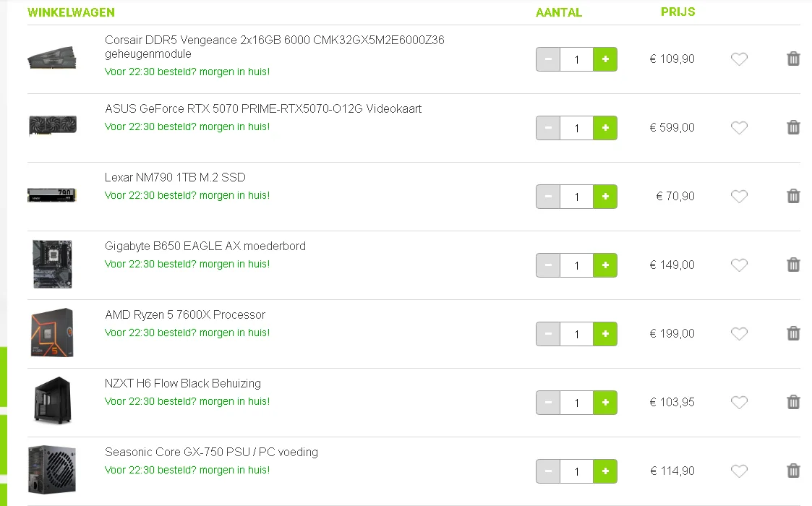View Gigabyte B650 motherboard thumbnail image
Screen dimensions: 812x506
click(x=52, y=265)
